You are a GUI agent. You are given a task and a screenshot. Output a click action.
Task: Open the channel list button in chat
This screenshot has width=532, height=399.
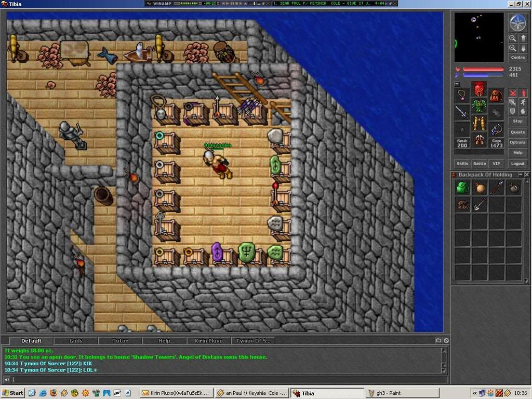point(438,340)
